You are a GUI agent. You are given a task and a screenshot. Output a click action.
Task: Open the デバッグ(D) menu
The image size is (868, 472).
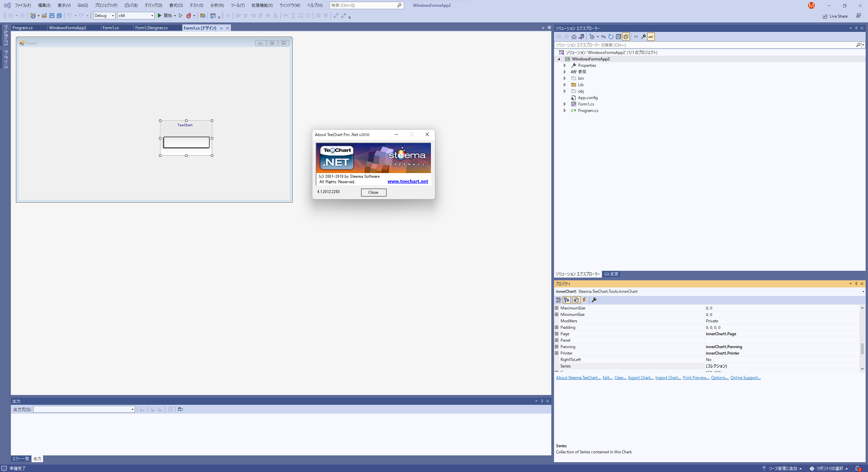(x=153, y=5)
